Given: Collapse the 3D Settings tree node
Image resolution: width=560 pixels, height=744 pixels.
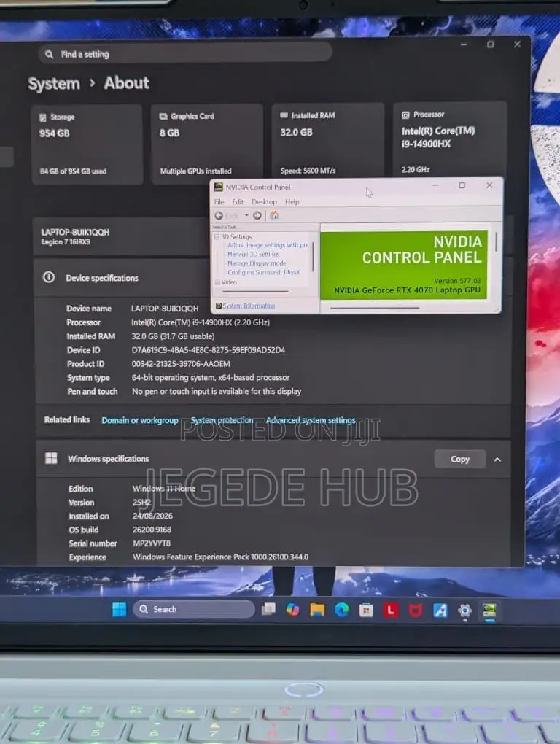Looking at the screenshot, I should [217, 237].
